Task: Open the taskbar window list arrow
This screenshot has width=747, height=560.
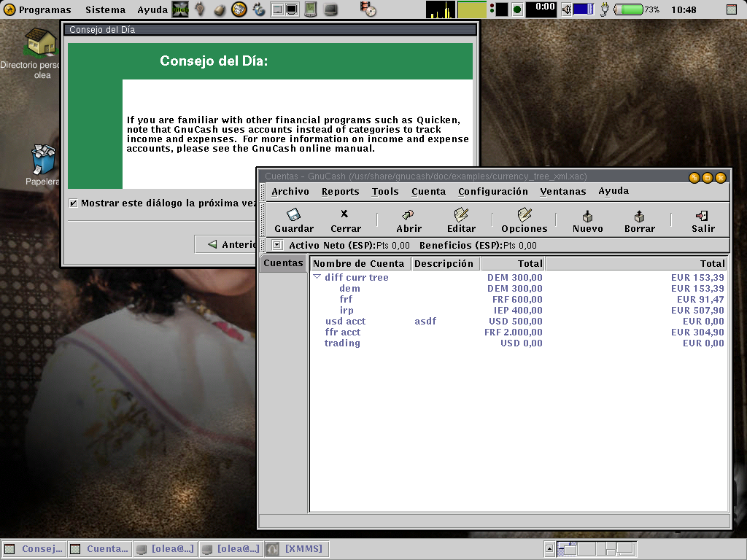Action: point(549,548)
